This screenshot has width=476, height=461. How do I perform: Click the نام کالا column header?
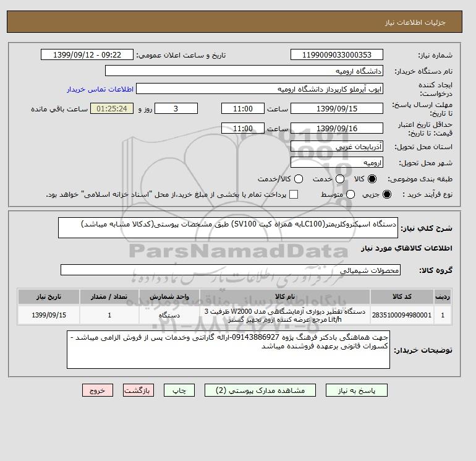tap(285, 296)
